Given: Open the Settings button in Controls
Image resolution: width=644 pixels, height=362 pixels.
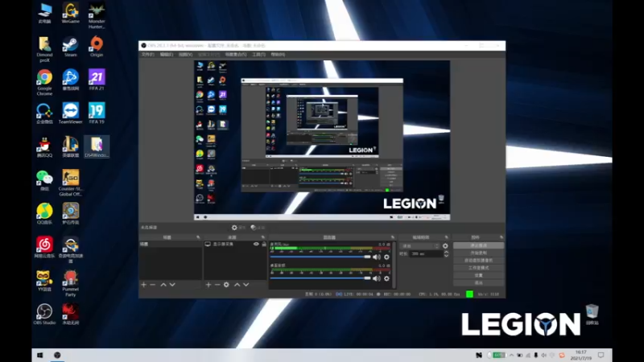Looking at the screenshot, I should (x=478, y=275).
